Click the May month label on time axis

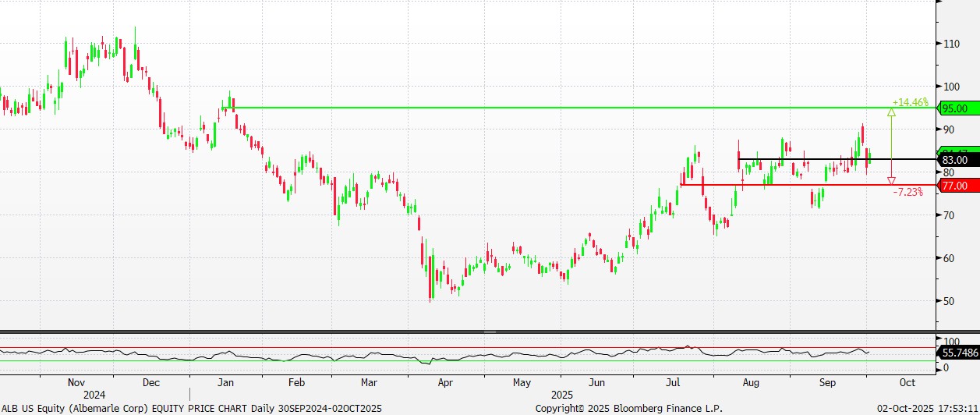pyautogui.click(x=522, y=383)
